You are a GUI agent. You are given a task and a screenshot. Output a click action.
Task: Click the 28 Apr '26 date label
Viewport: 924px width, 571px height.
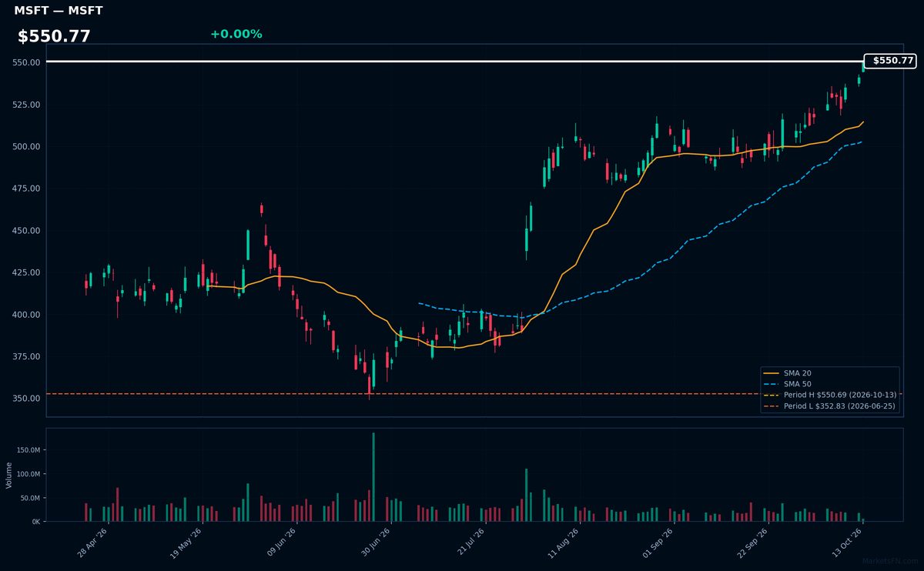point(92,543)
